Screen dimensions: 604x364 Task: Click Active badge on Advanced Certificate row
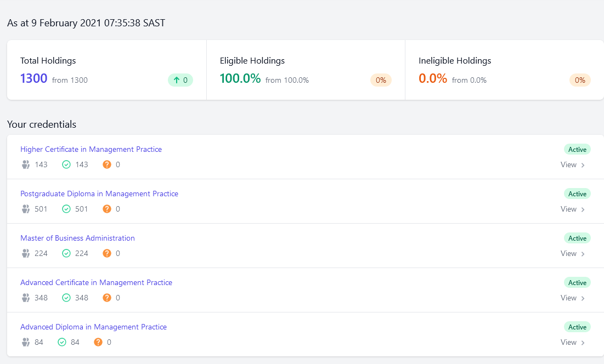(577, 283)
